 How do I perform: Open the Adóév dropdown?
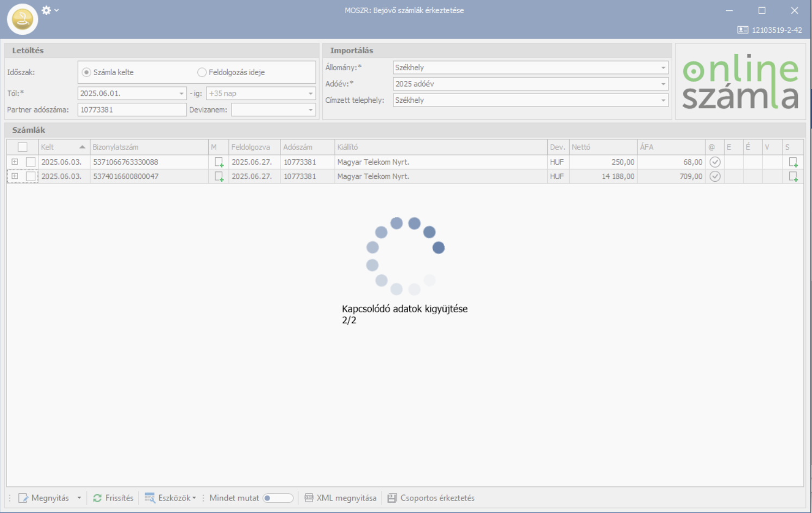pos(663,84)
